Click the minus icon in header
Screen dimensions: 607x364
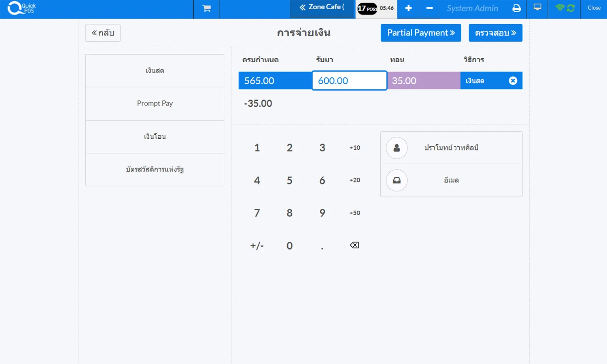coord(429,8)
